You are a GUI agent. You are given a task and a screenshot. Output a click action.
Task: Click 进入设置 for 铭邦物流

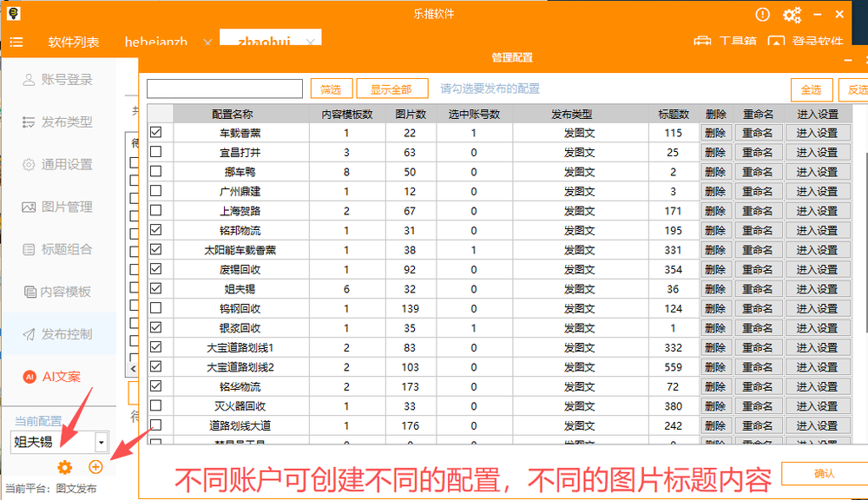pyautogui.click(x=817, y=229)
